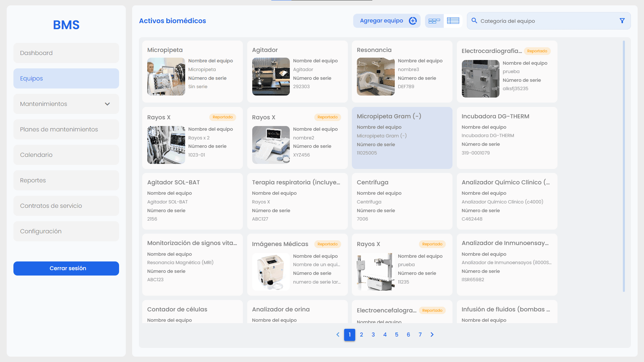Open the filter funnel icon

click(x=622, y=21)
